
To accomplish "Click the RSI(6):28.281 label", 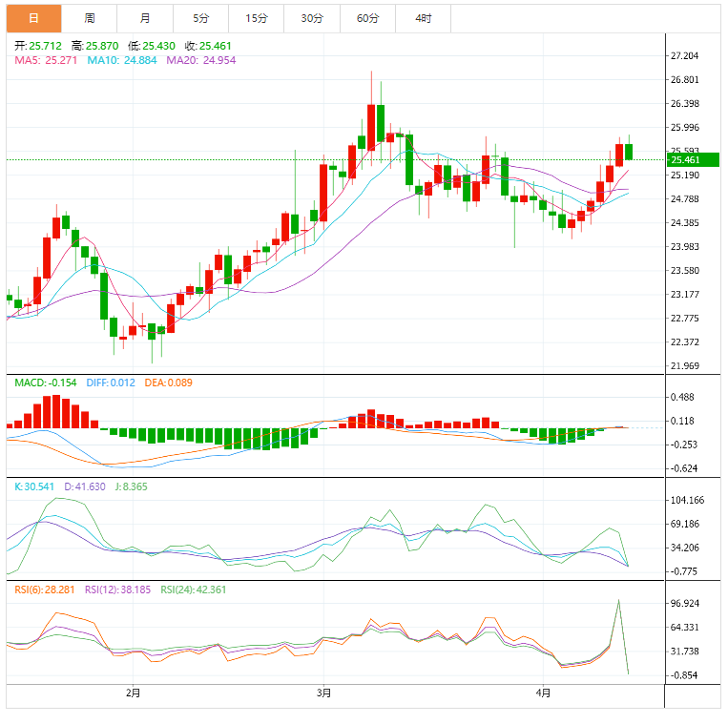I will click(x=45, y=590).
